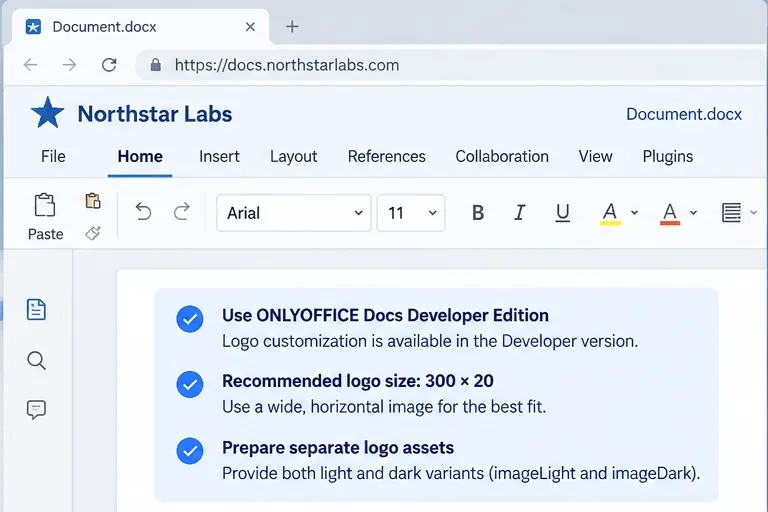
Task: Undo the last action
Action: [144, 212]
